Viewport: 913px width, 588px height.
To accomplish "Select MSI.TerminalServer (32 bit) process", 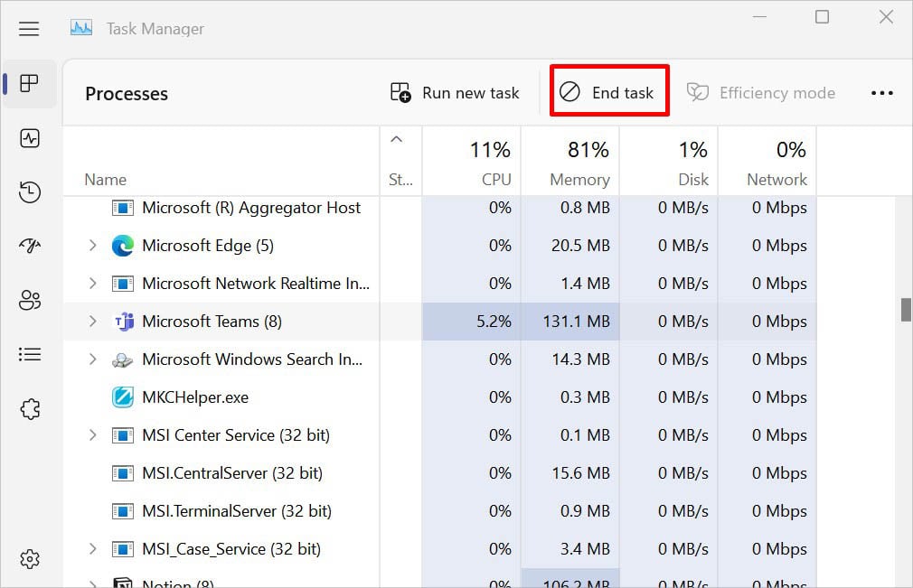I will [x=237, y=510].
